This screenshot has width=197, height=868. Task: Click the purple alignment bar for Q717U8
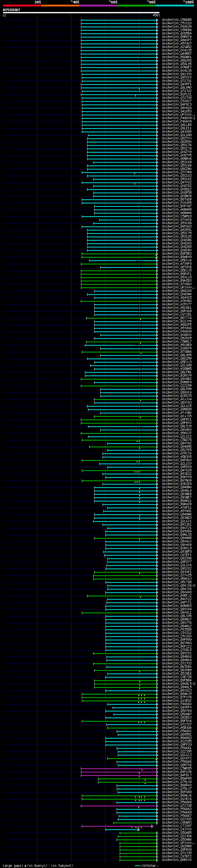tap(119, 806)
